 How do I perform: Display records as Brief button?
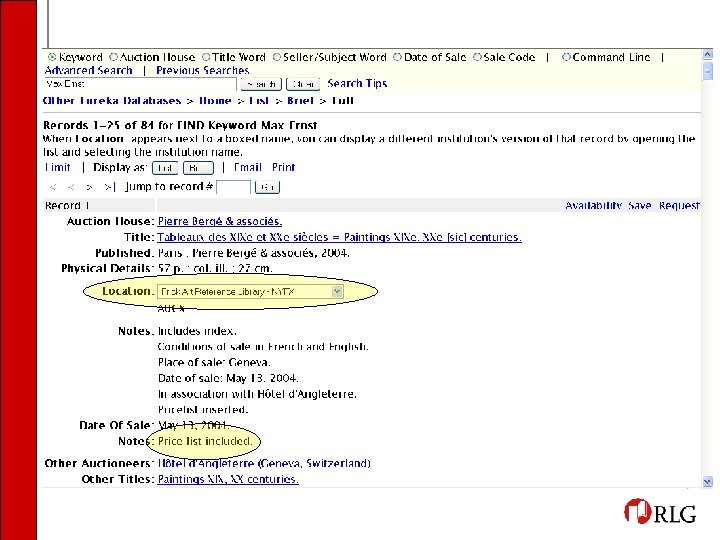click(x=198, y=168)
